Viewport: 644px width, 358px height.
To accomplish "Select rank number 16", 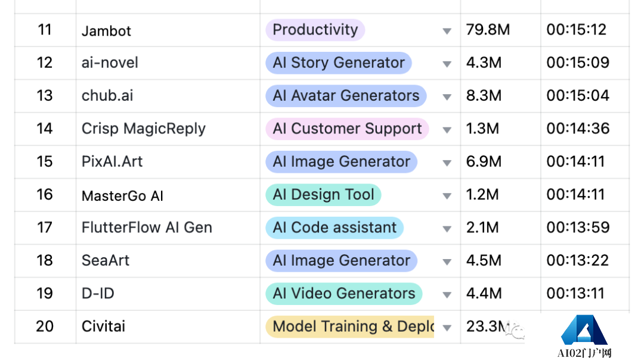I will pos(45,194).
